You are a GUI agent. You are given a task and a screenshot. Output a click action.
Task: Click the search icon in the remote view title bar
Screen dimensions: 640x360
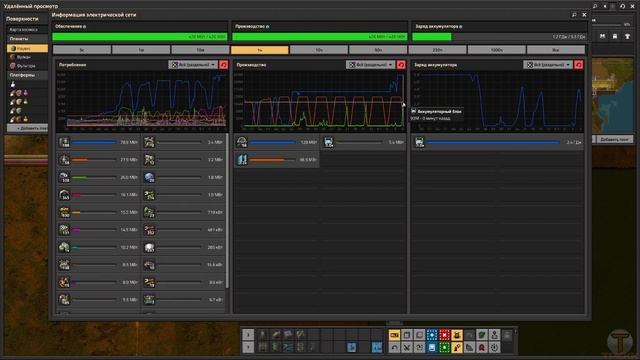coord(595,6)
